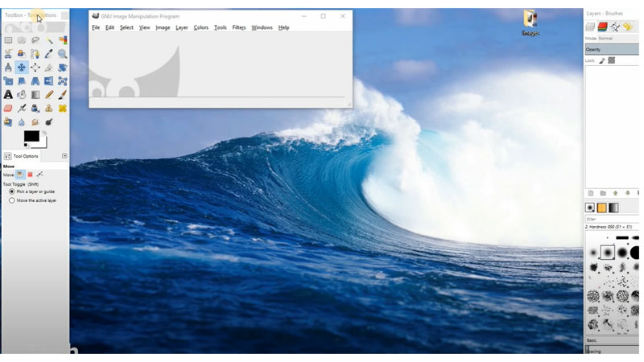The height and width of the screenshot is (362, 644).
Task: Select the Shear tool
Action: [22, 81]
